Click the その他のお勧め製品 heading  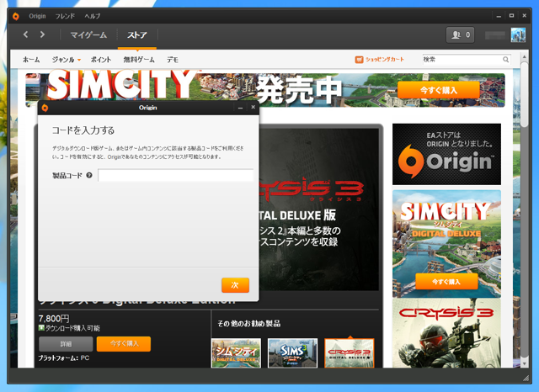(249, 323)
